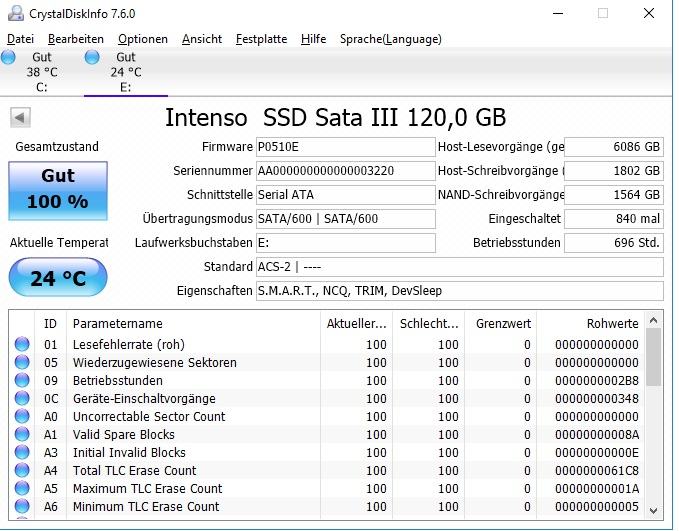The height and width of the screenshot is (531, 679).
Task: Open the Datei menu
Action: 20,39
